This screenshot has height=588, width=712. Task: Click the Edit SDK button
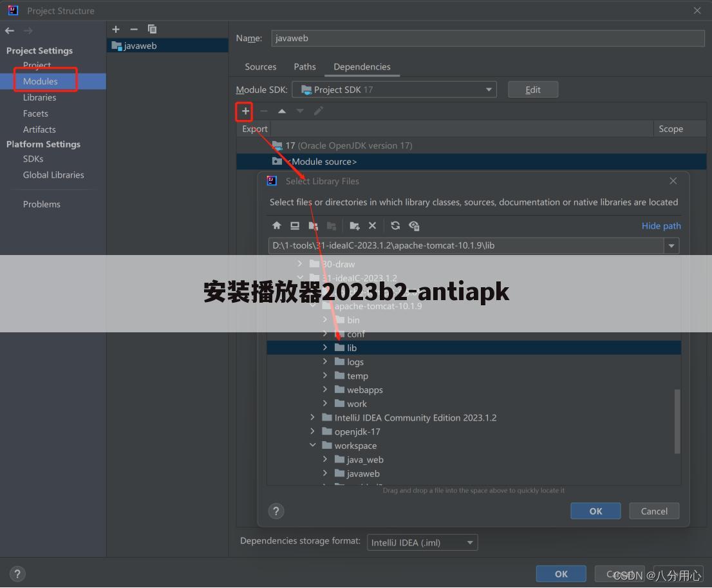pyautogui.click(x=533, y=90)
